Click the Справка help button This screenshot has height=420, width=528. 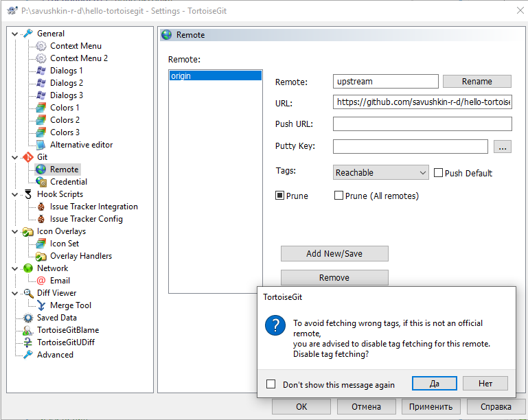496,406
